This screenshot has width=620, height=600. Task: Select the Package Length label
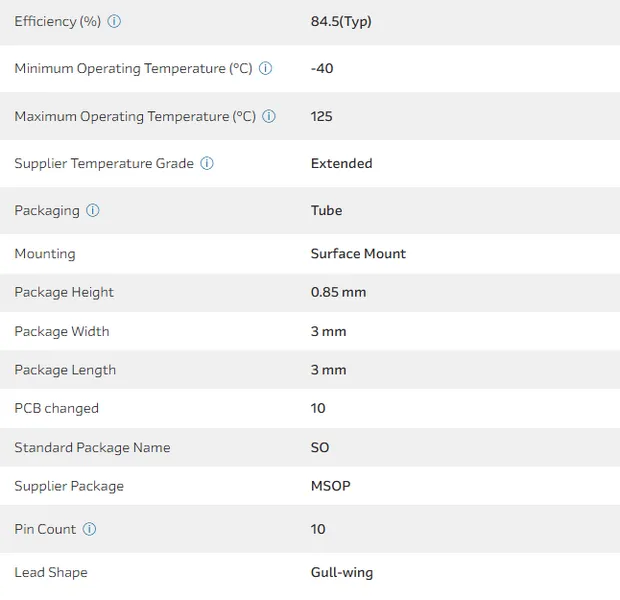click(x=65, y=370)
